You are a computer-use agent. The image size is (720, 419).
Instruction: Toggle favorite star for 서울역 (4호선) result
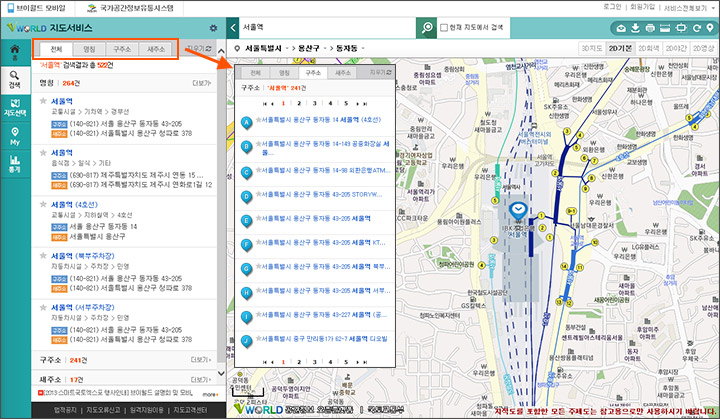pos(43,204)
